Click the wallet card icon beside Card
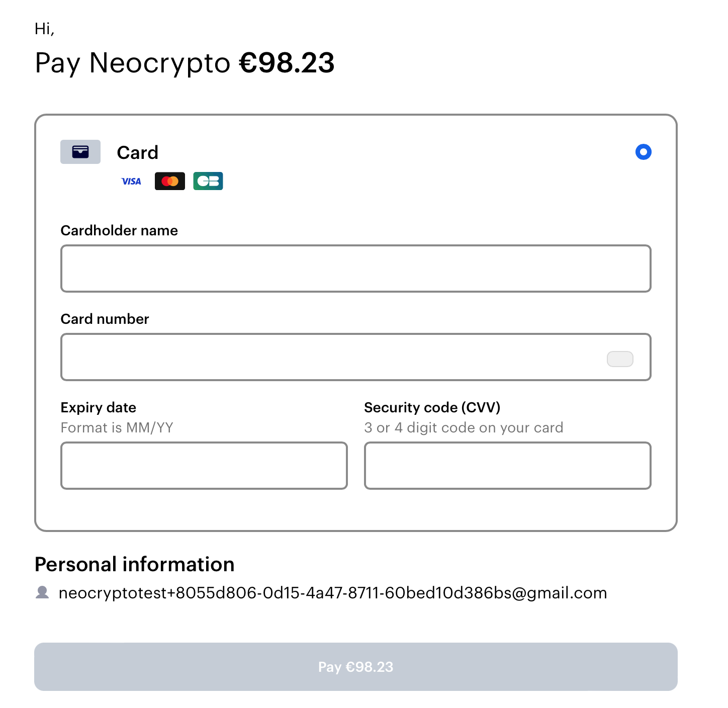This screenshot has height=708, width=728. 80,152
